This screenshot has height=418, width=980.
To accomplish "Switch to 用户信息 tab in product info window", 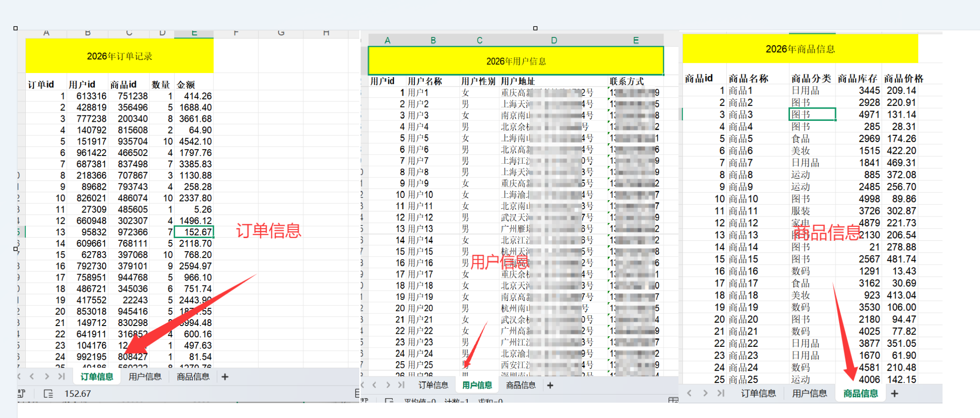I will click(810, 393).
